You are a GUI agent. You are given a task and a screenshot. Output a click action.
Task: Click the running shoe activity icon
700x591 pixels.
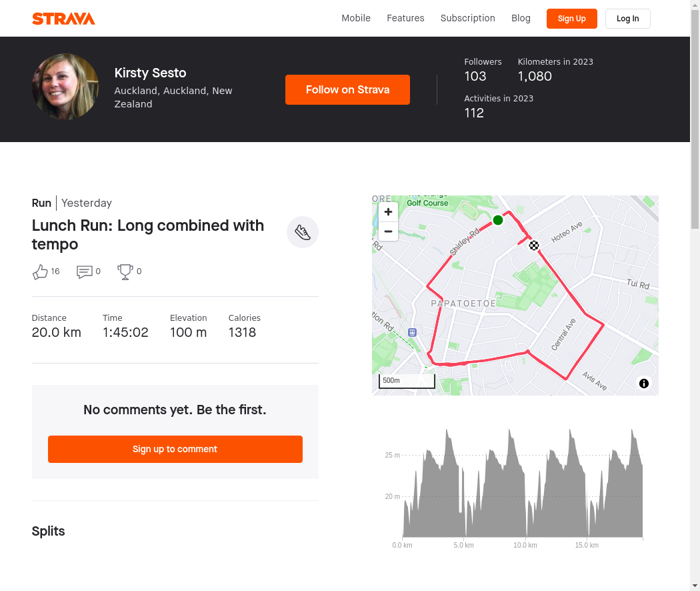pos(303,232)
